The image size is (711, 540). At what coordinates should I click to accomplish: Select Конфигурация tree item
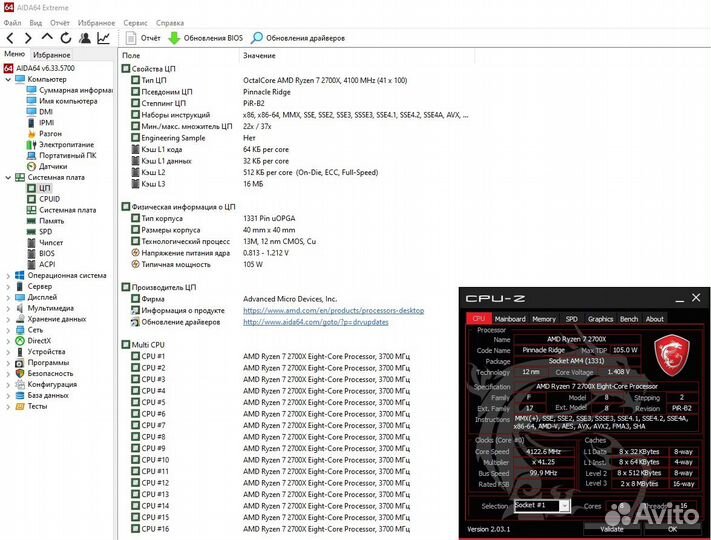[x=46, y=384]
